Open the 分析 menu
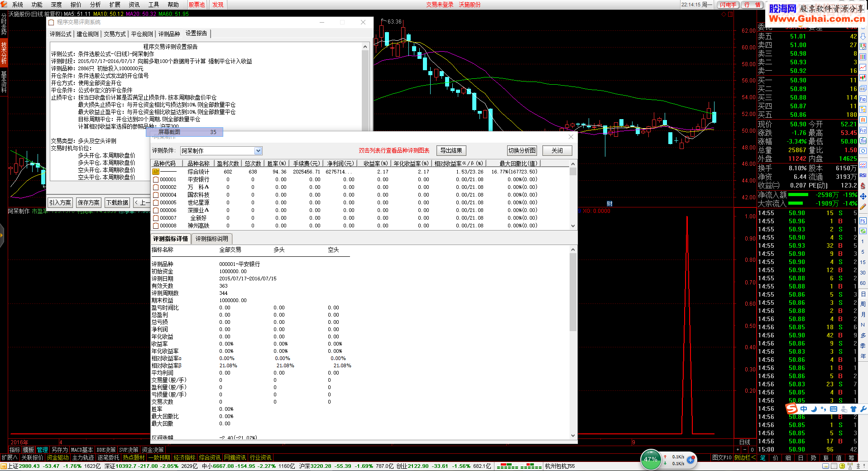Screen dimensions: 868x471 click(96, 5)
